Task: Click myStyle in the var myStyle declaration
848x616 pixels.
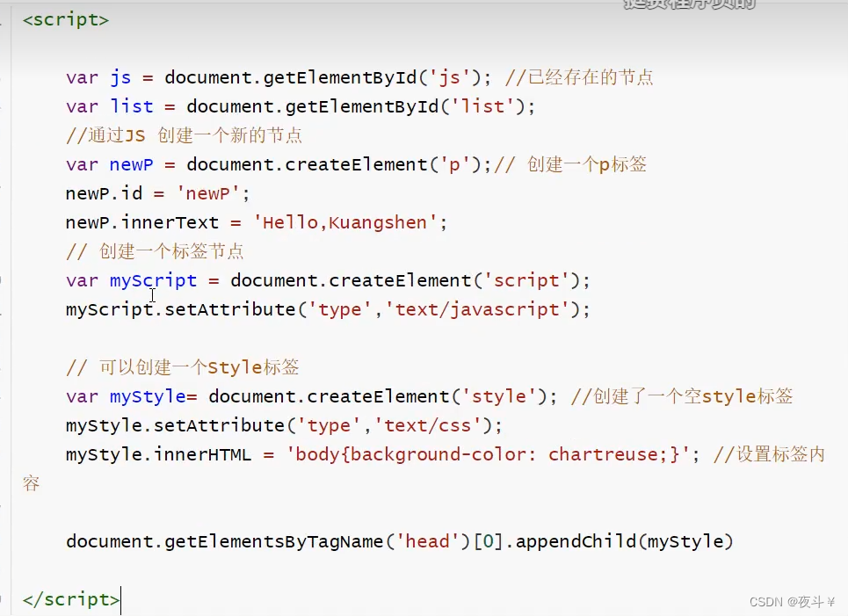Action: (x=149, y=397)
